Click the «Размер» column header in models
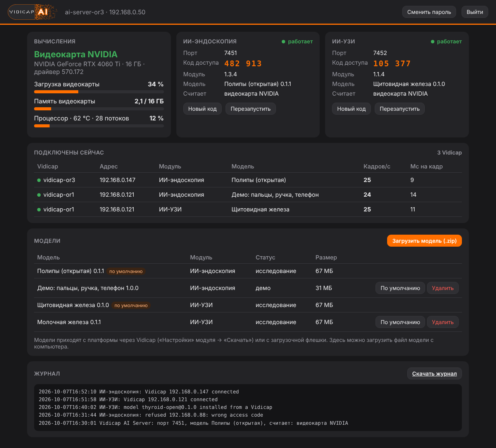This screenshot has height=448, width=496. pos(326,257)
